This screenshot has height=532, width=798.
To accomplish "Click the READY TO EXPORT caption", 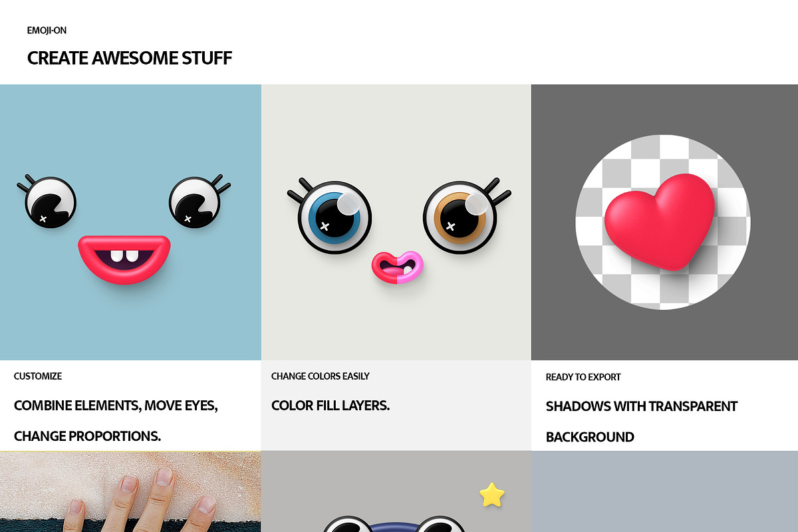I will tap(583, 377).
